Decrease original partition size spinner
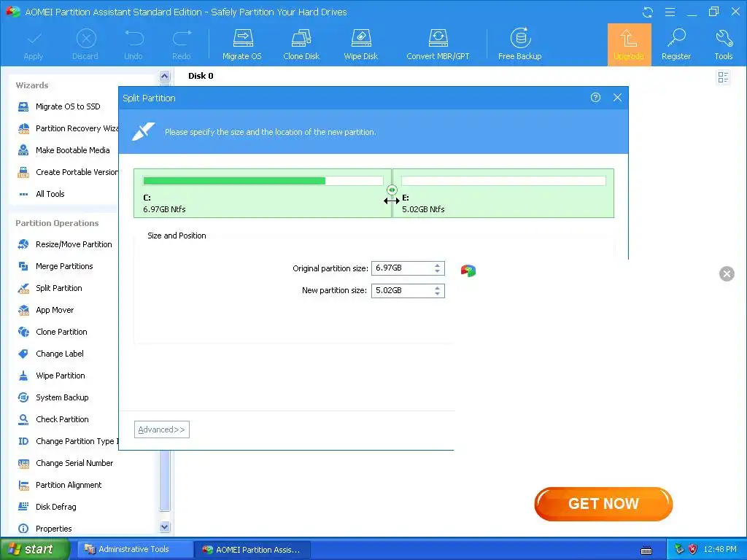 (x=438, y=272)
